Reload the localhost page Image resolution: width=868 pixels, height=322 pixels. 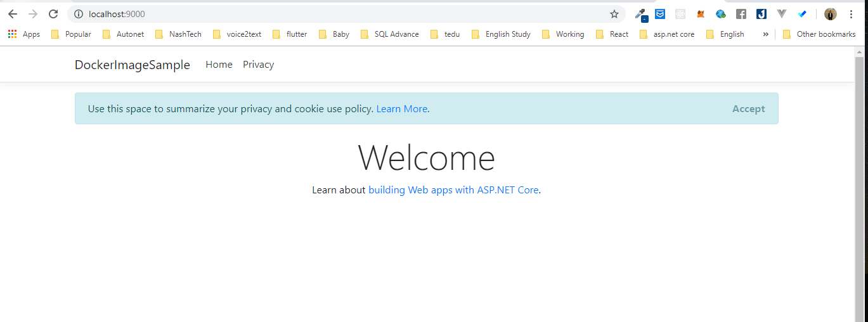click(x=53, y=14)
